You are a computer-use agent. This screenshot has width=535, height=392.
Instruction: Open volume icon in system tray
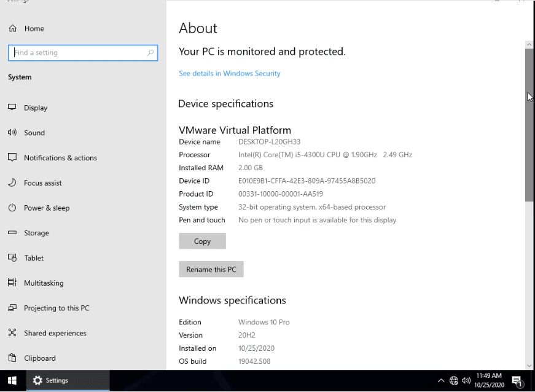click(x=466, y=380)
